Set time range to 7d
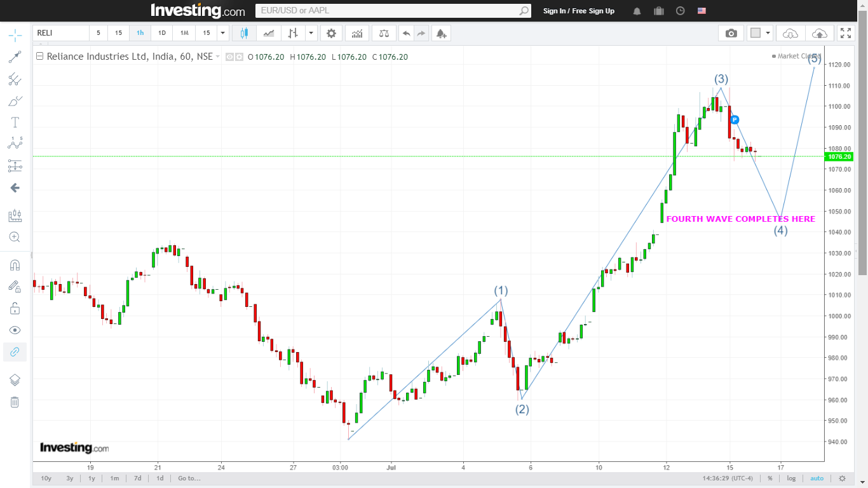Viewport: 868px width, 488px height. click(x=137, y=478)
